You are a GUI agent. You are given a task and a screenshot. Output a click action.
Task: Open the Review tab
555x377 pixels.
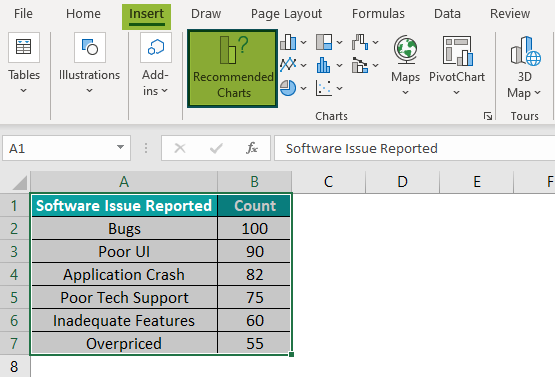(x=510, y=14)
